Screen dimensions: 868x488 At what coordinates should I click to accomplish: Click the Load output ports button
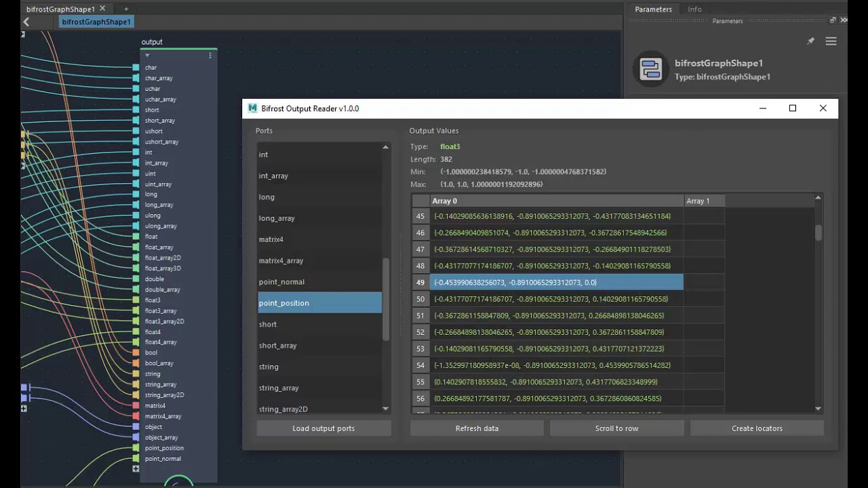323,428
